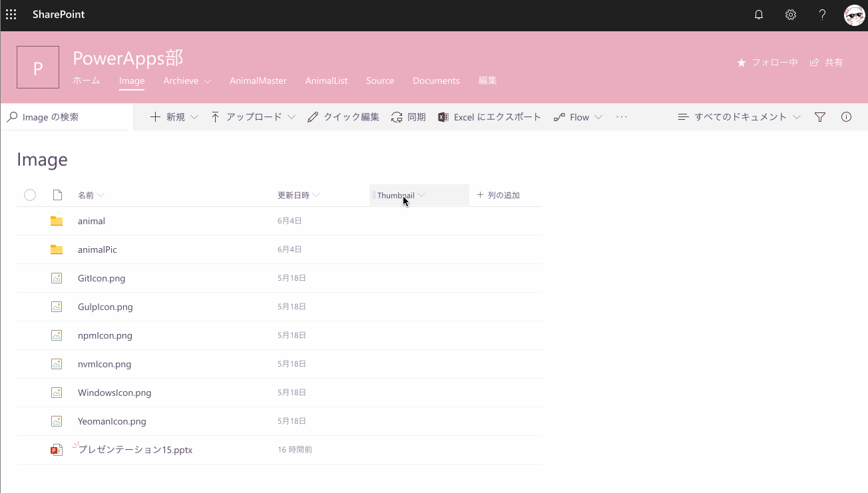Select all items with the header circle checkbox
This screenshot has width=868, height=493.
click(30, 194)
